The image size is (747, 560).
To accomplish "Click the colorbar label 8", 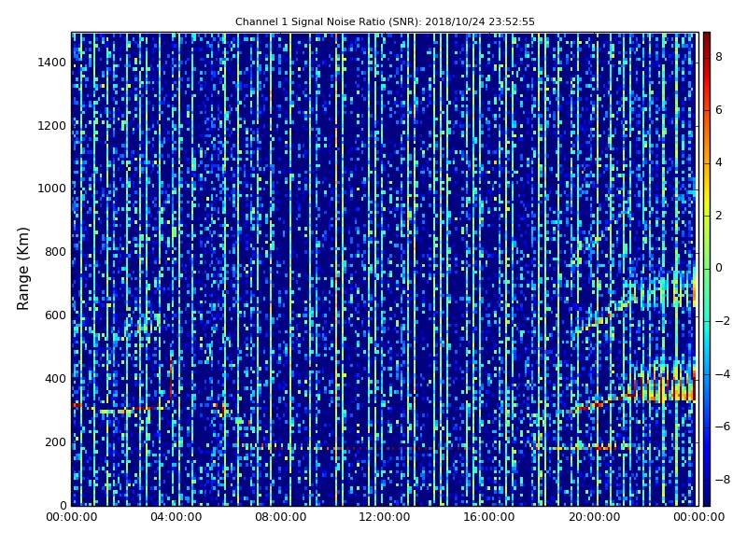I will pyautogui.click(x=719, y=57).
